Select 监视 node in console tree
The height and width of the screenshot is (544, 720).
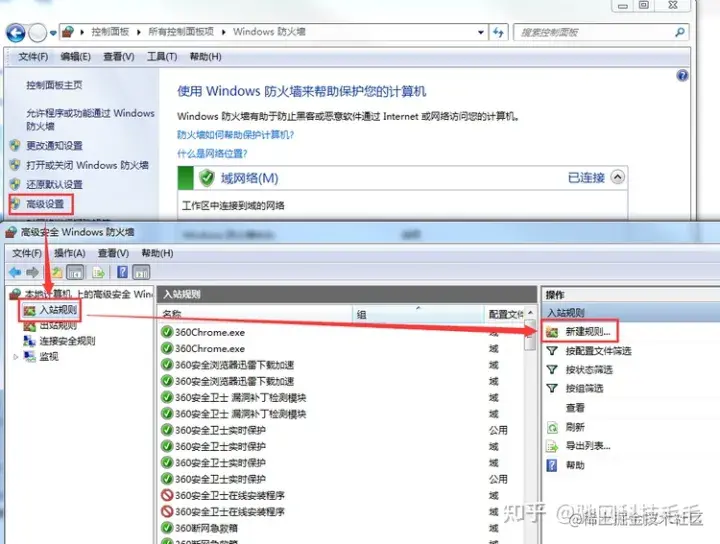(x=49, y=356)
